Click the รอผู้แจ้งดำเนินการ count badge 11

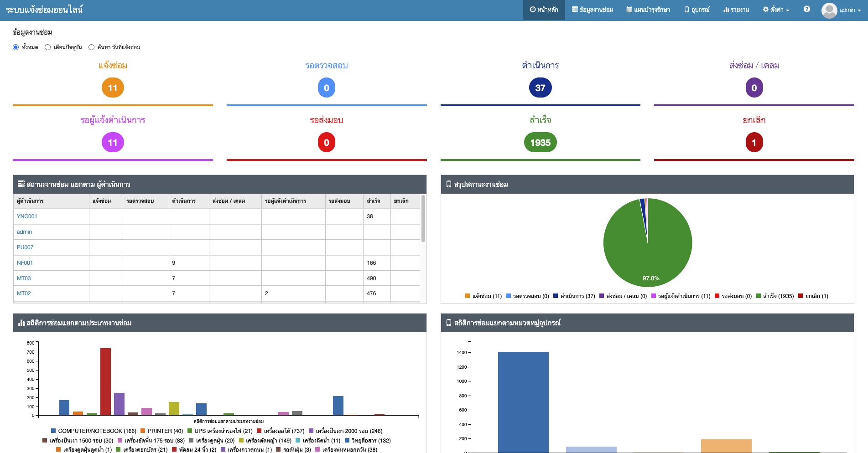pyautogui.click(x=113, y=143)
